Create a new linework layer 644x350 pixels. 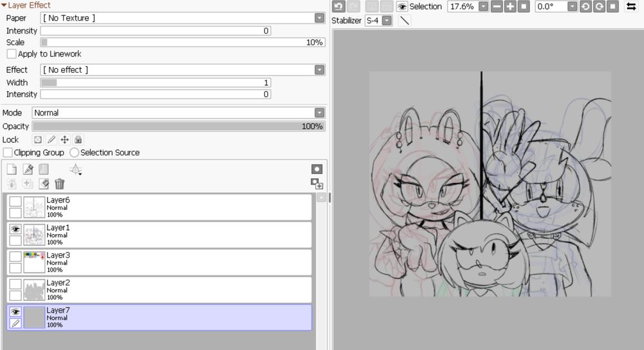click(x=28, y=169)
